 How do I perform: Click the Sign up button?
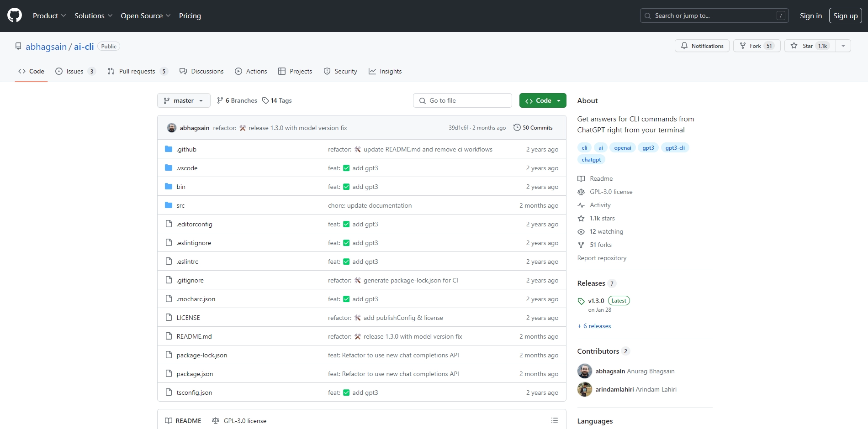(846, 16)
